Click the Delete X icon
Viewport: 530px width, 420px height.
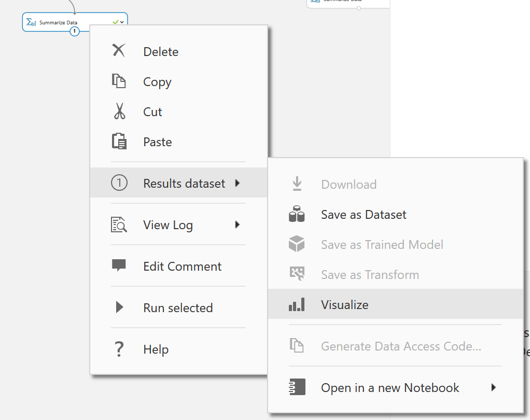pos(119,51)
